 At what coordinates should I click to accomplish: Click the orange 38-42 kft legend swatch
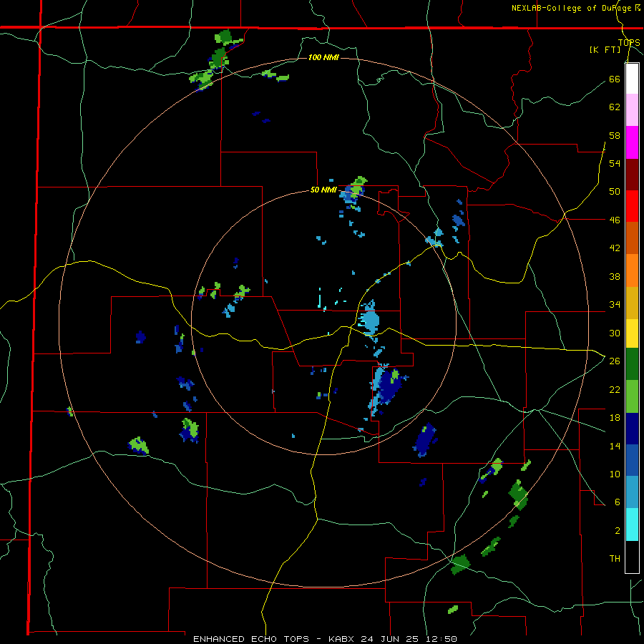(632, 270)
